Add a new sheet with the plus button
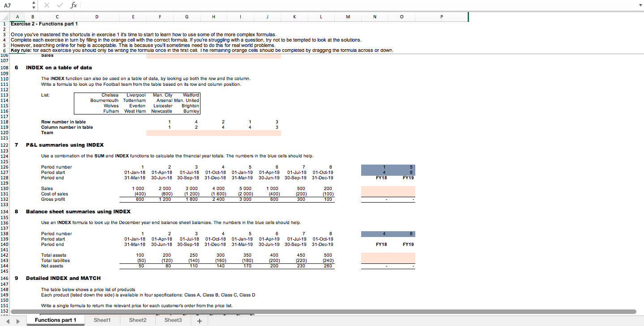The width and height of the screenshot is (644, 326). (200, 320)
